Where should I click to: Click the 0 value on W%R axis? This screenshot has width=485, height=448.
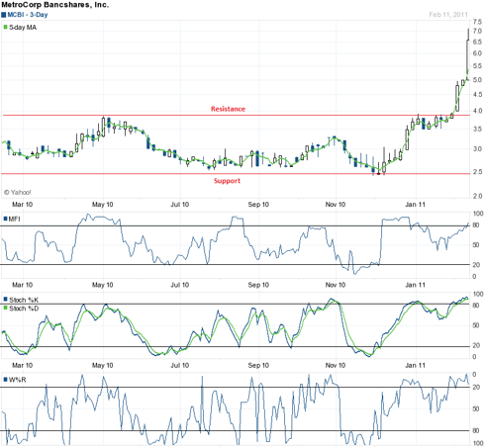(474, 375)
